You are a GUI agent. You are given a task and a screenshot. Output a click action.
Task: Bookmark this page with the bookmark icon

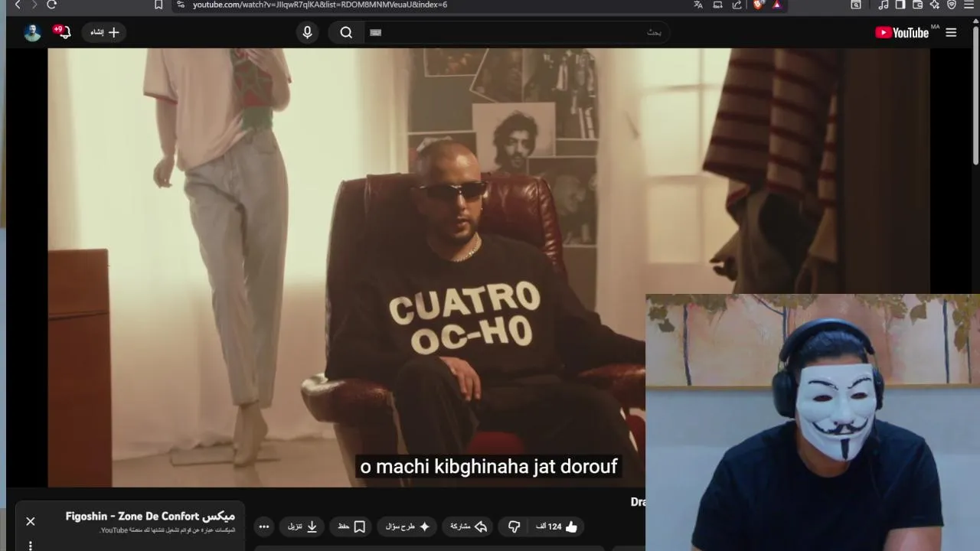click(158, 5)
